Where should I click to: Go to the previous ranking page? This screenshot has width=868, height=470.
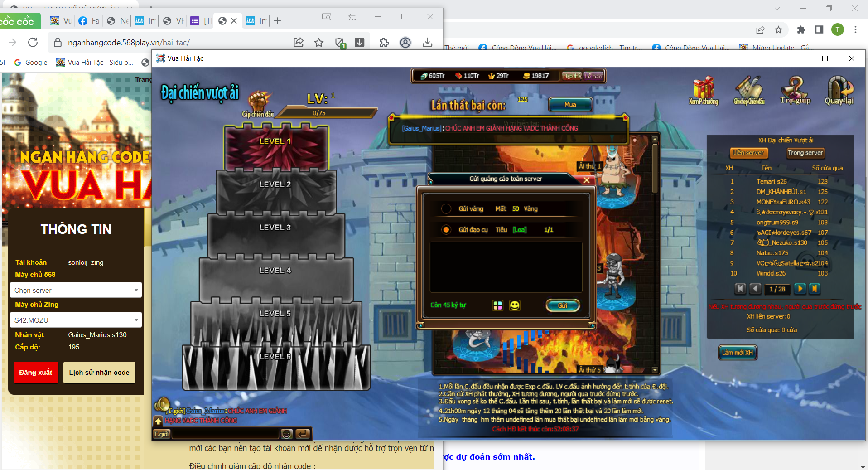point(755,289)
